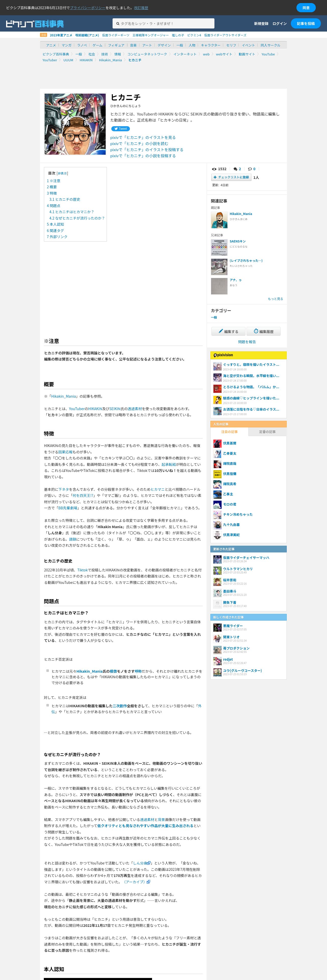Open the 乙骨憂太 article thumbnail icon
The height and width of the screenshot is (980, 327).
tap(217, 454)
